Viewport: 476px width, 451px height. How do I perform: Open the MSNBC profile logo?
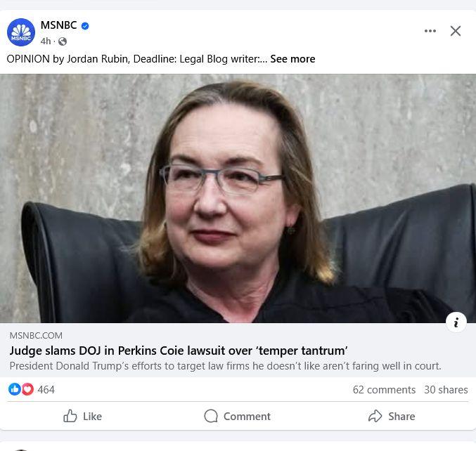tap(21, 32)
